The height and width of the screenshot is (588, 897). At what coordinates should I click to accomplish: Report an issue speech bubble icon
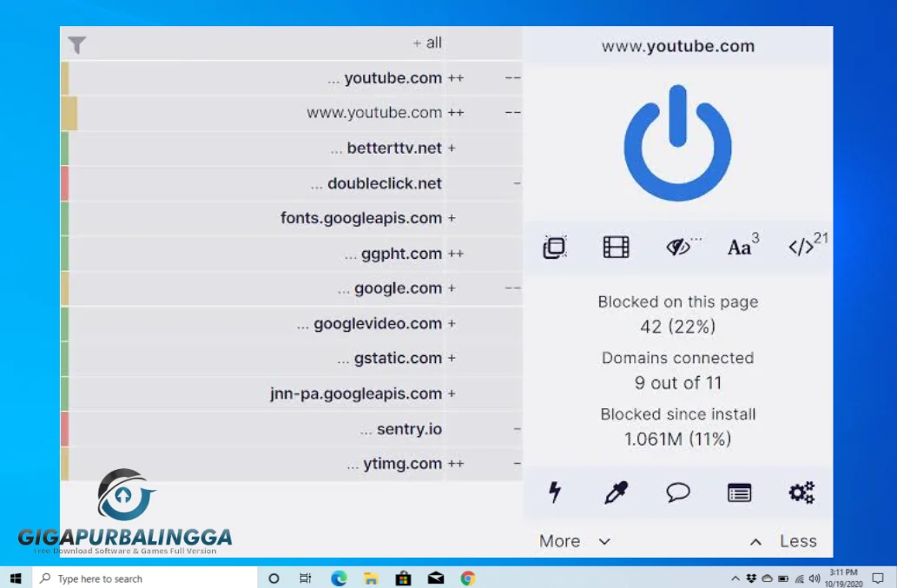pyautogui.click(x=678, y=492)
